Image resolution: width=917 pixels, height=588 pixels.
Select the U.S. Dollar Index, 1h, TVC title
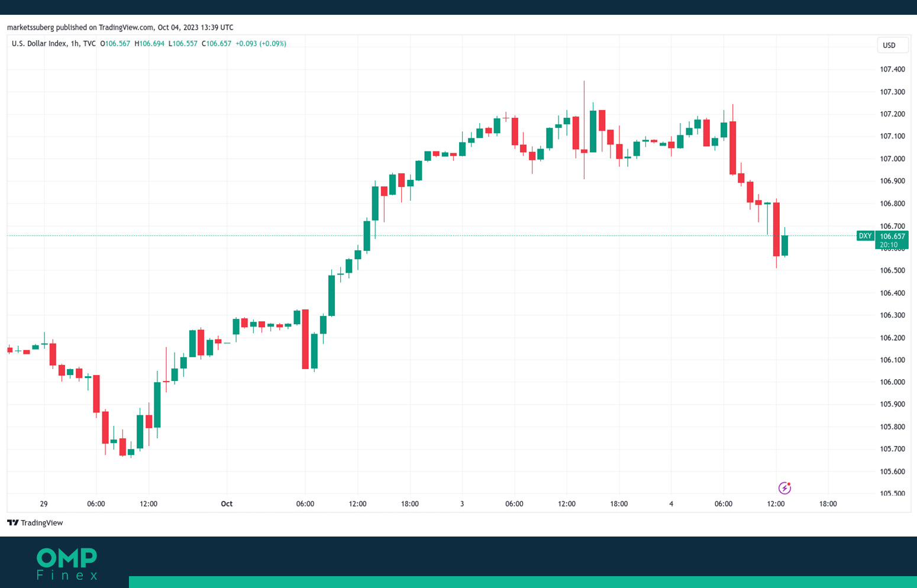pos(54,44)
